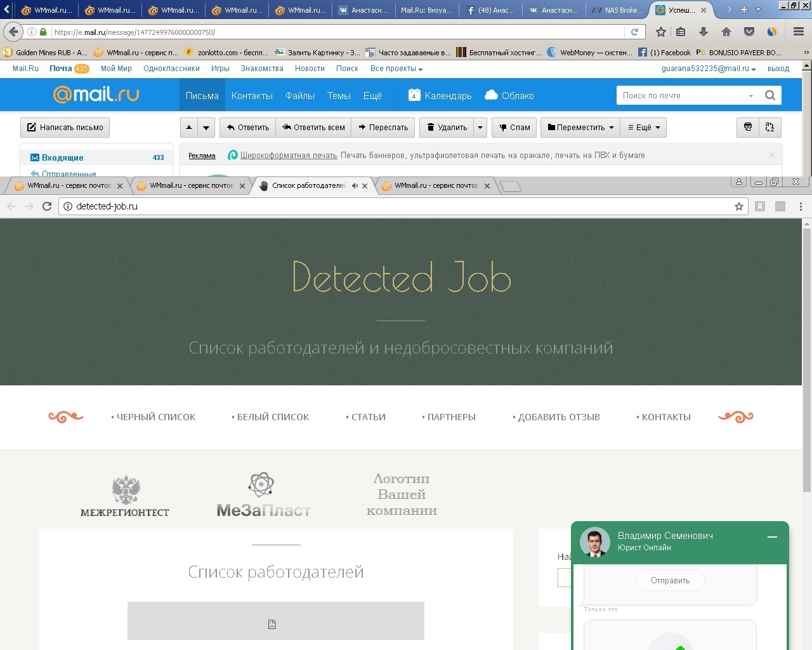Image resolution: width=812 pixels, height=650 pixels.
Task: Click Владимир Семенович avatar photo
Action: click(595, 542)
